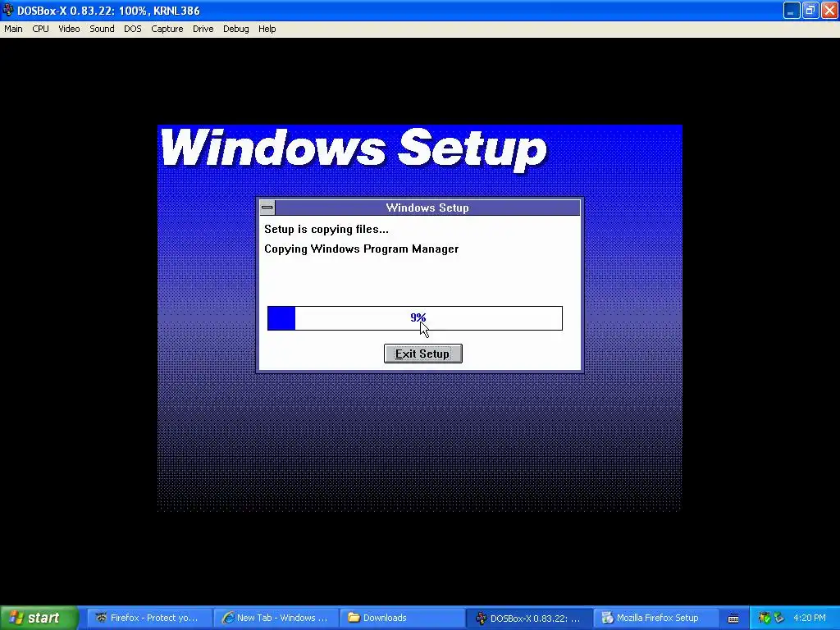Switch to Mozilla Firefox Setup taskbar item
The width and height of the screenshot is (840, 630).
(655, 618)
